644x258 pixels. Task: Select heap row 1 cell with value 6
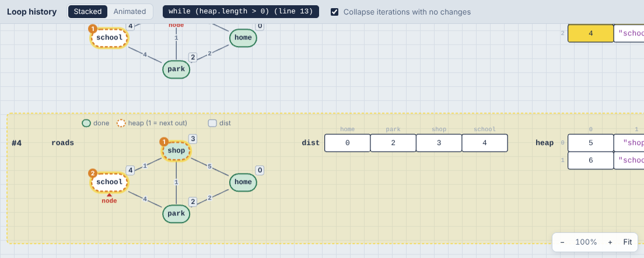(590, 161)
